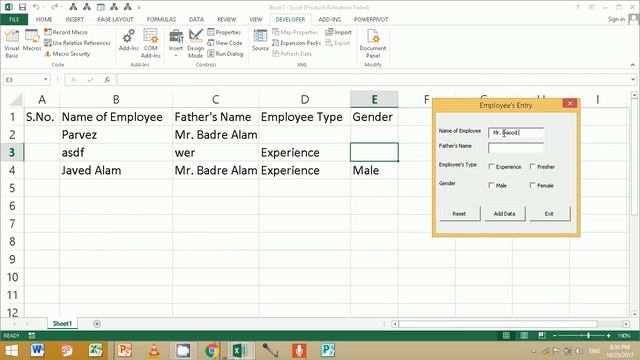
Task: Start Record Macro
Action: point(66,32)
